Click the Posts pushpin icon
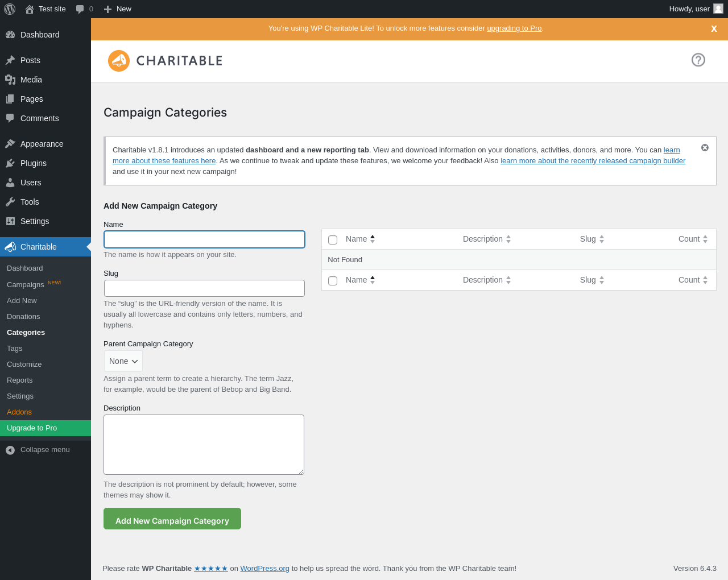This screenshot has height=580, width=728. 10,60
